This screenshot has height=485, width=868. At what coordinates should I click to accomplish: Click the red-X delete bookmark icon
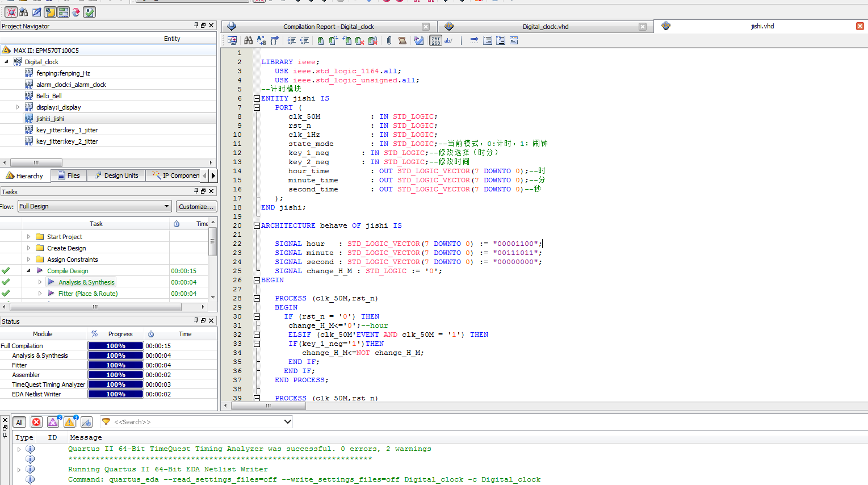[360, 40]
